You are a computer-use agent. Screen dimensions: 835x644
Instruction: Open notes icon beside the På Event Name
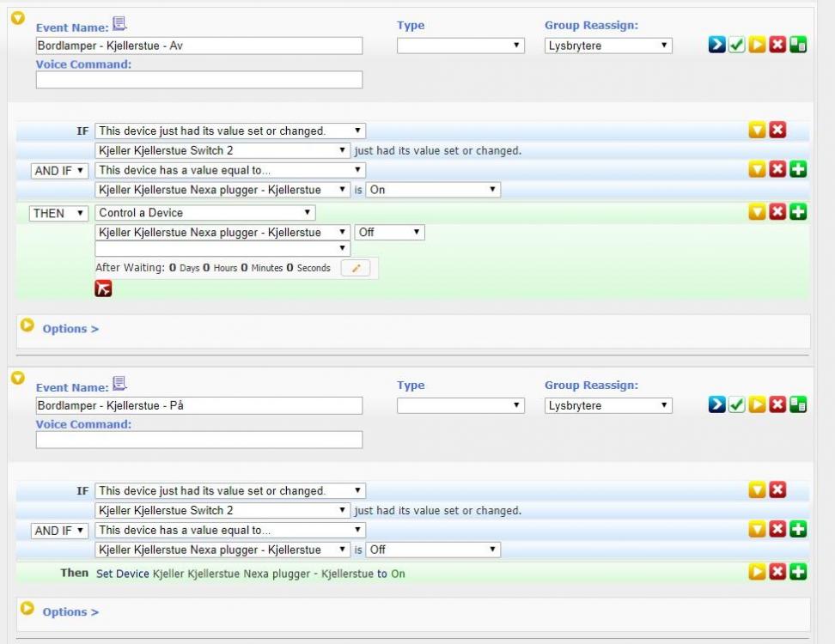point(120,384)
